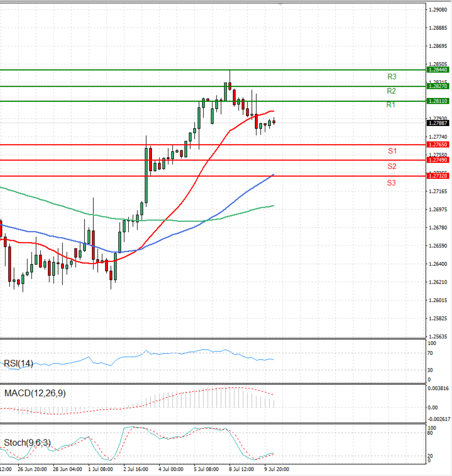Viewport: 452px width, 476px height.
Task: Click the chart shift triangle marker at top
Action: [280, 5]
